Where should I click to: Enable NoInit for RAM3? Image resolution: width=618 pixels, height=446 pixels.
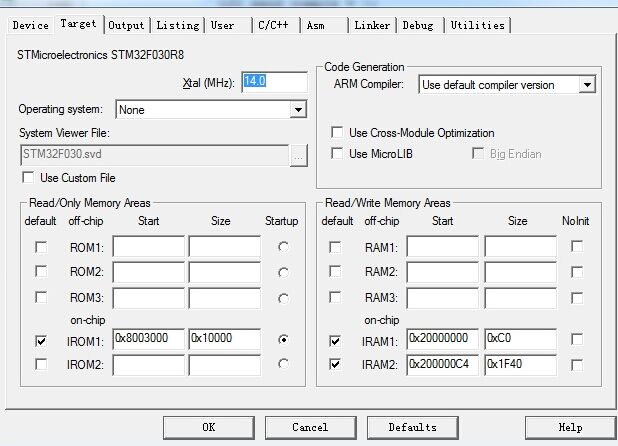[577, 298]
